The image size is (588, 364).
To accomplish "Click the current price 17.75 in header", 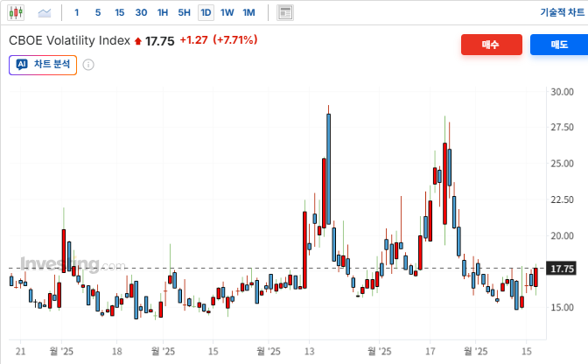I will click(x=160, y=41).
